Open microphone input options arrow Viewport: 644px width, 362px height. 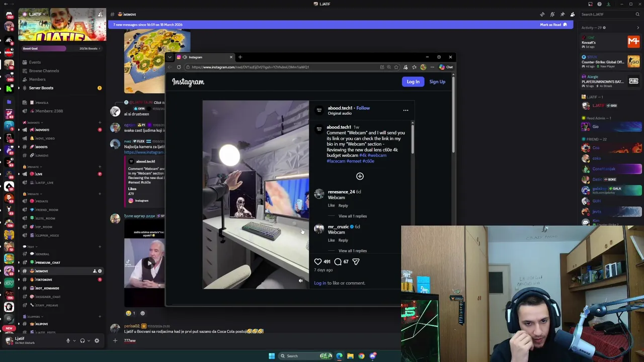[x=74, y=340]
